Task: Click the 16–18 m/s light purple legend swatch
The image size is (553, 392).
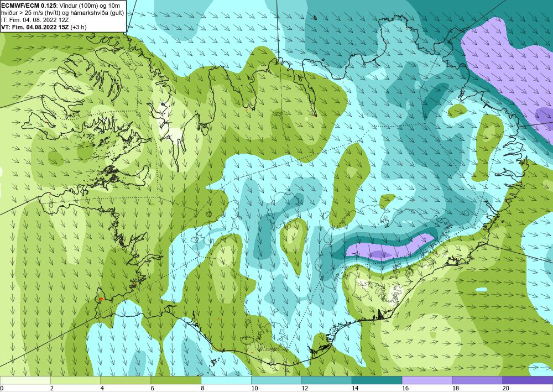Action: pos(427,380)
